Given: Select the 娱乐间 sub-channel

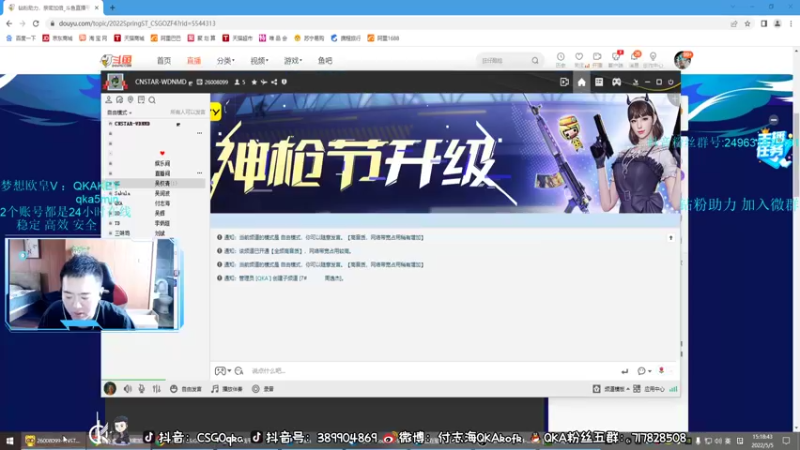Looking at the screenshot, I should pos(162,163).
